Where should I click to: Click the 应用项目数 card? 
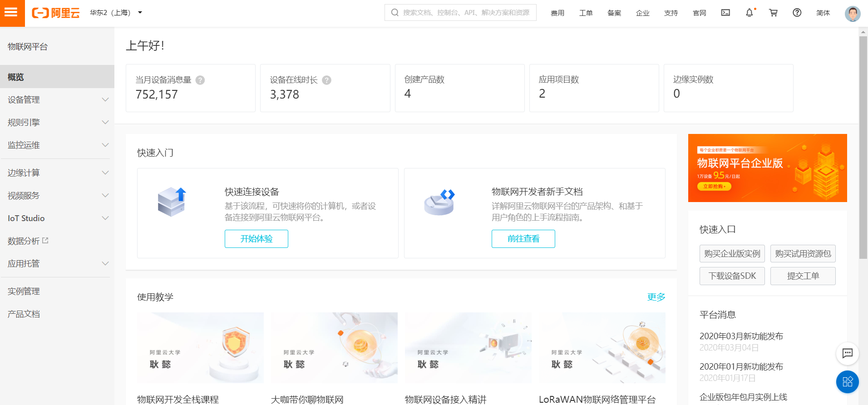point(594,88)
